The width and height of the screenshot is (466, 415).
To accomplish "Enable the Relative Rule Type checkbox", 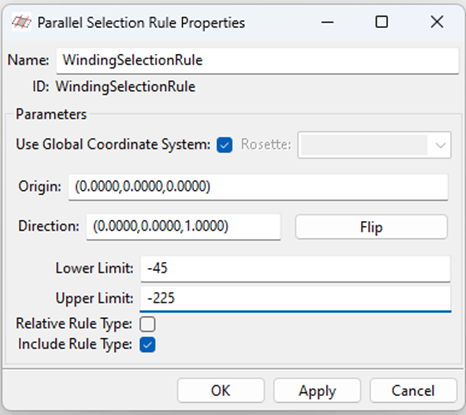I will (x=147, y=324).
